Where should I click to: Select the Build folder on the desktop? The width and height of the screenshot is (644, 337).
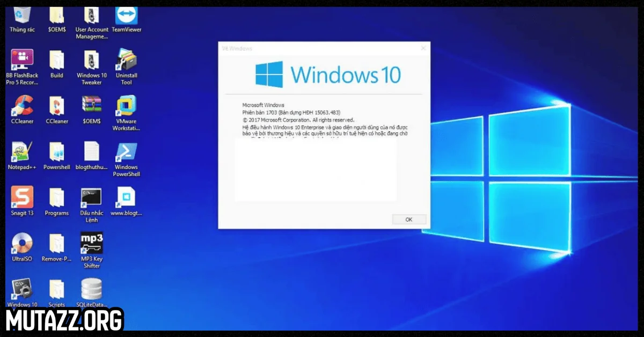click(x=57, y=61)
